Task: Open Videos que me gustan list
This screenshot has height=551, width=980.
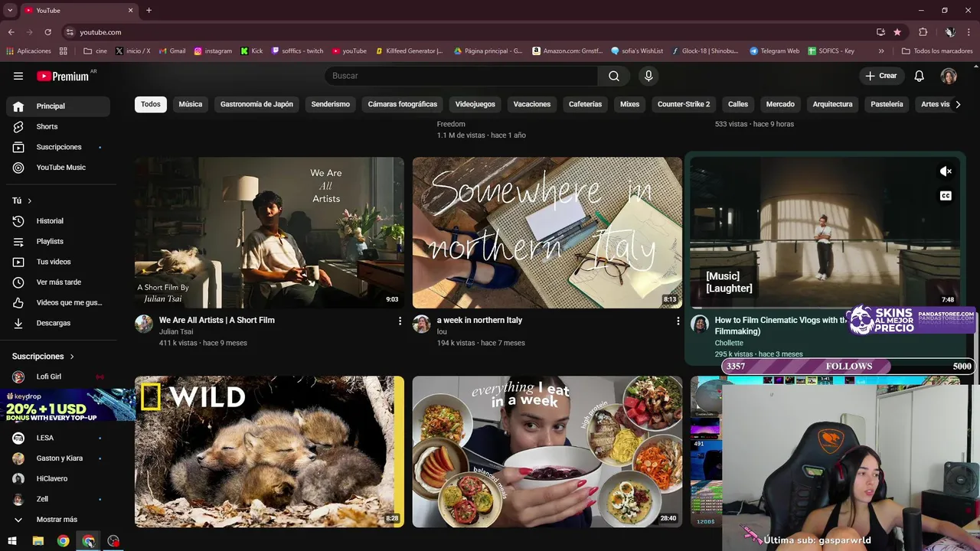Action: pos(58,302)
